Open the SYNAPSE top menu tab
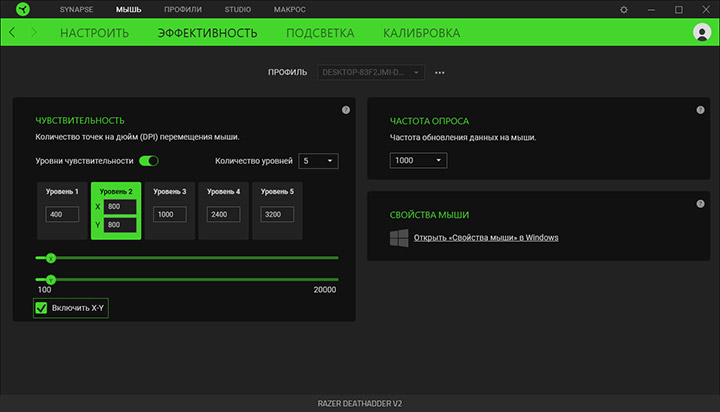720x412 pixels. (x=76, y=9)
